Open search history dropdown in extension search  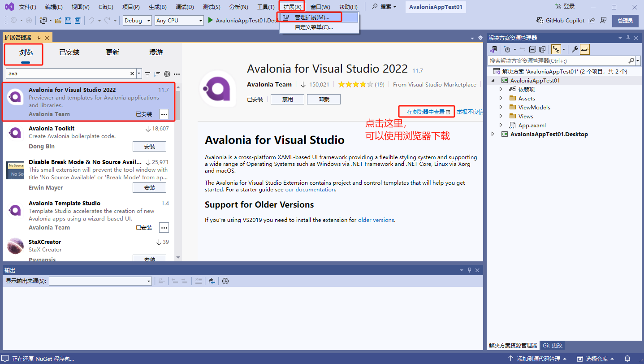tap(139, 74)
